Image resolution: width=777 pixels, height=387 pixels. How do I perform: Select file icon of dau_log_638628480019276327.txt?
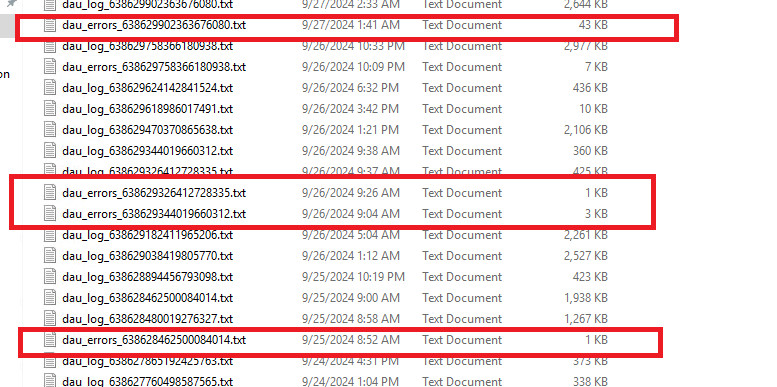50,319
